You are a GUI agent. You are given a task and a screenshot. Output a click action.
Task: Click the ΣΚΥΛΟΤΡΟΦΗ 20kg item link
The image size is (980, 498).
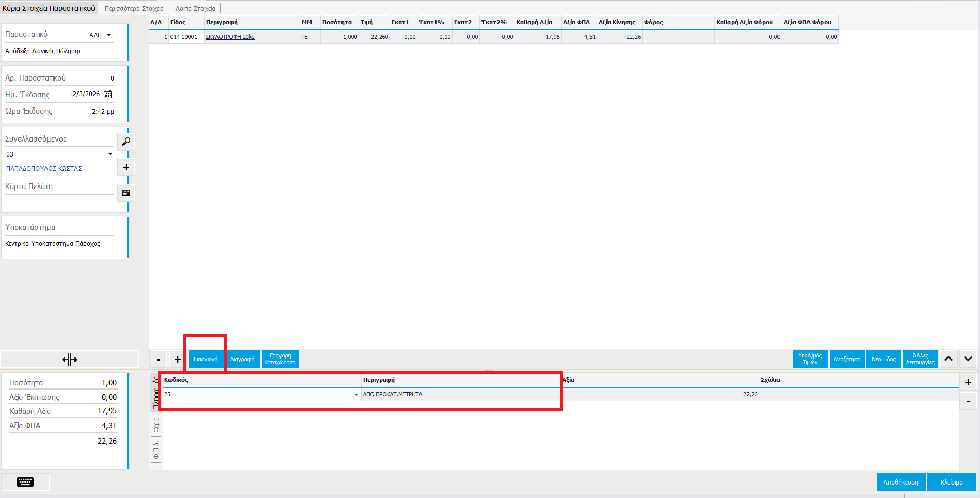(x=230, y=37)
